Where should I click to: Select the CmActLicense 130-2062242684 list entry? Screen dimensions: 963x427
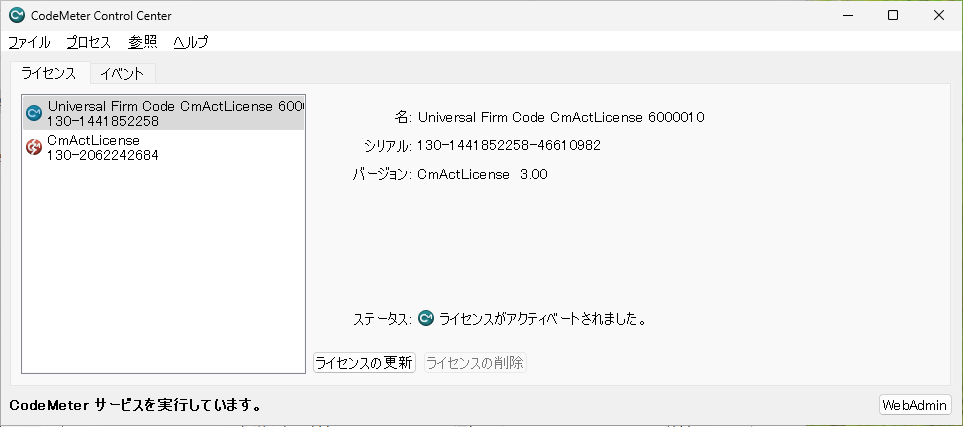click(102, 147)
